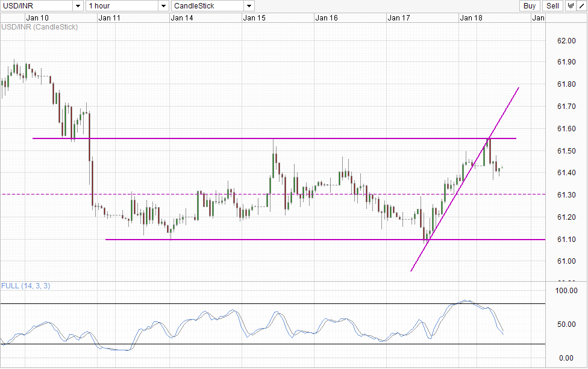Click the 100.00 stochastic axis label
588x369 pixels.
(566, 291)
